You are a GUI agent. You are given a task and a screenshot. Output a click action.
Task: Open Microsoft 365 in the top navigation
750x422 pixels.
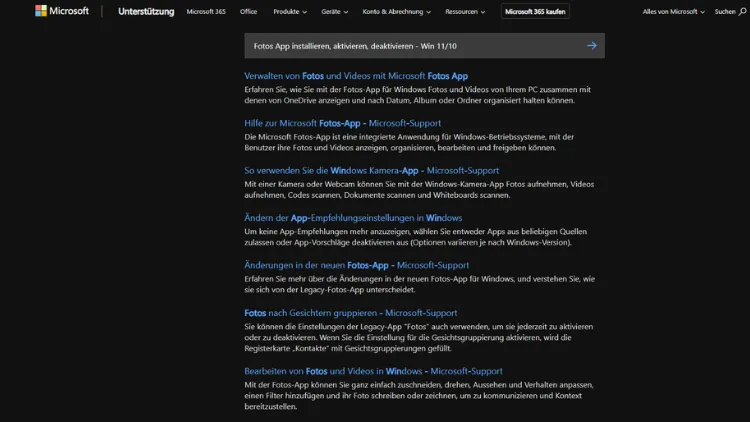point(206,11)
